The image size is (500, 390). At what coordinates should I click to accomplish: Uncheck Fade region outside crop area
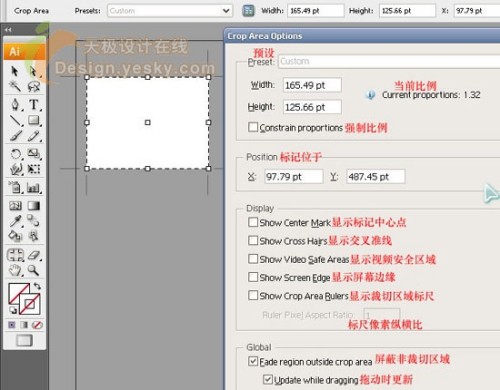click(x=253, y=361)
